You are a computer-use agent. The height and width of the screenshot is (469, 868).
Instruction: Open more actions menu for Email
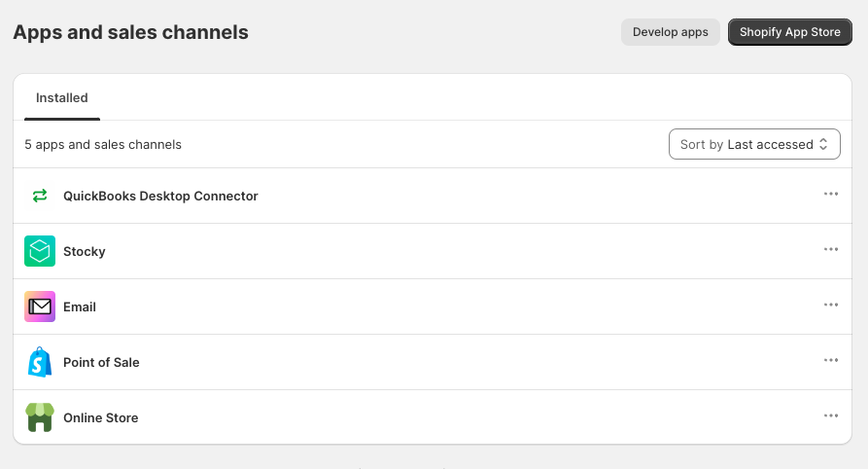[x=831, y=305]
